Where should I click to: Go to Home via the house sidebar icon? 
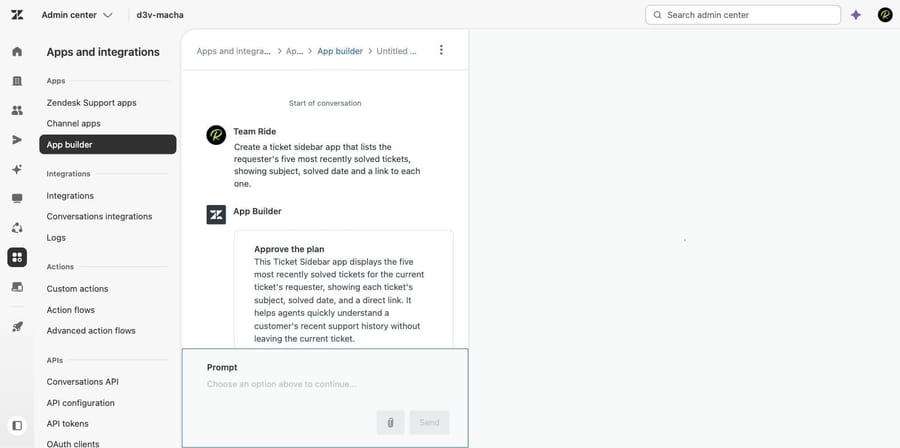[x=17, y=52]
